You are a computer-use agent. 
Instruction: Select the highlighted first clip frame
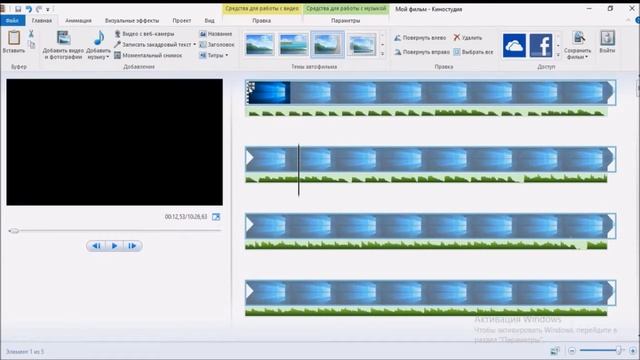(x=268, y=92)
